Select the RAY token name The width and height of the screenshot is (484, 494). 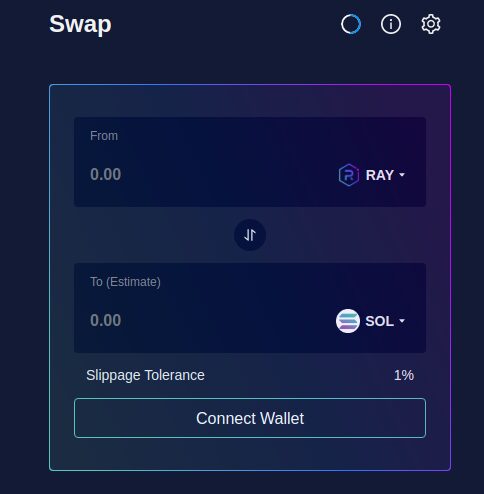(380, 175)
